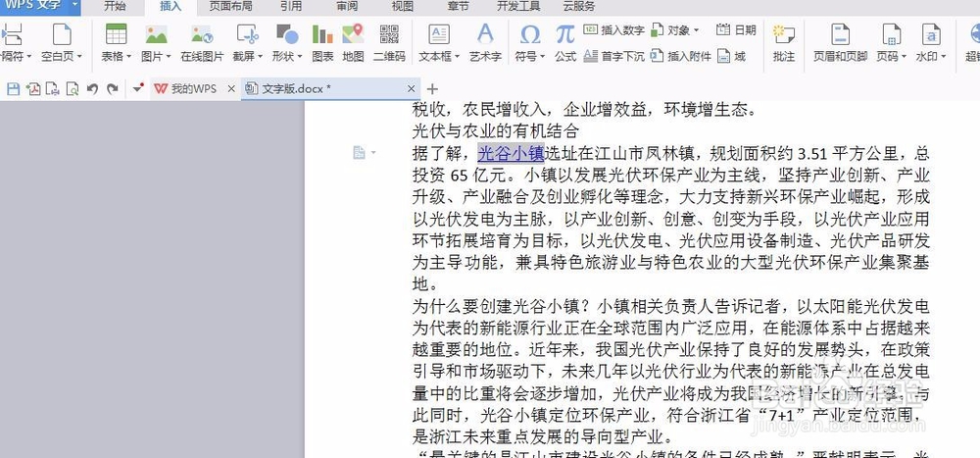Open the 引用 ribbon tab
Image resolution: width=980 pixels, height=458 pixels.
click(291, 7)
